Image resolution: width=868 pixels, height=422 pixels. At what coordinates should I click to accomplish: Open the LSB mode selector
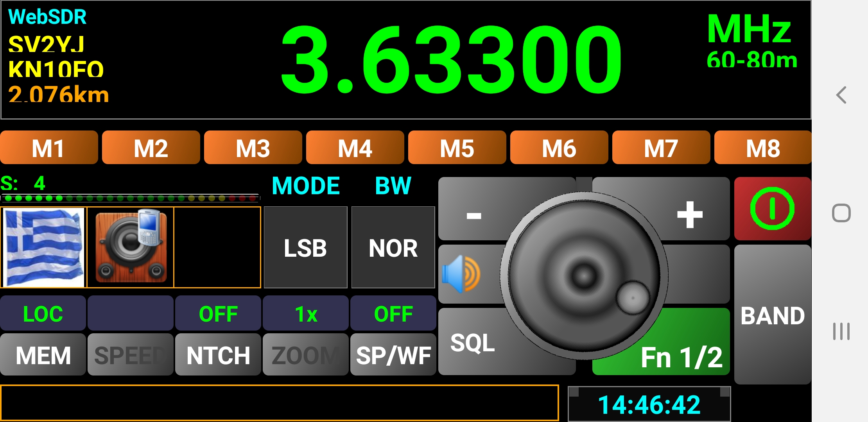305,247
